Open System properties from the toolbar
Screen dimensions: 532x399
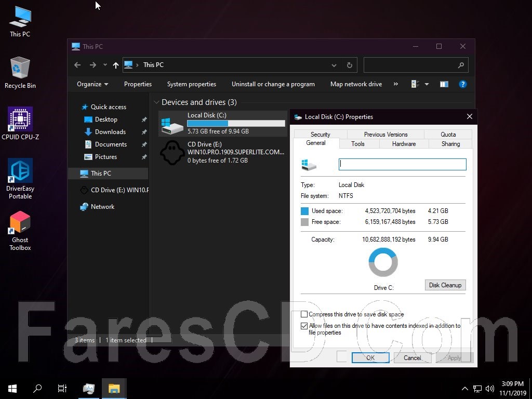pyautogui.click(x=192, y=84)
